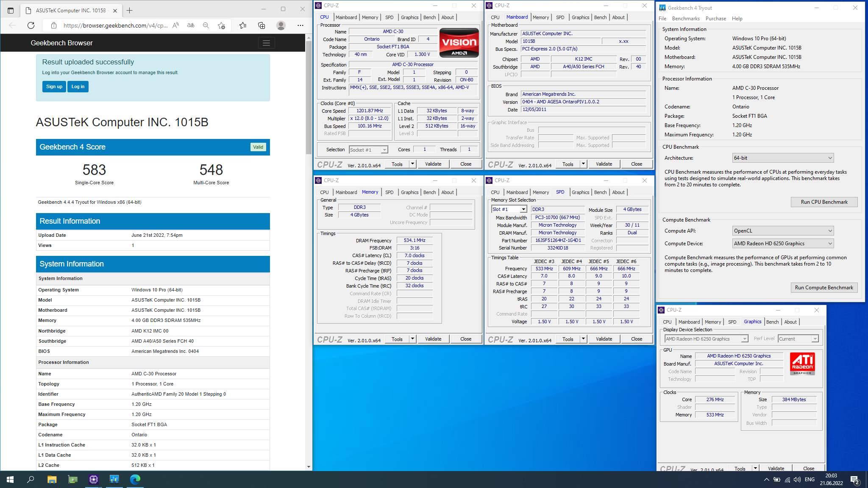Open the Perf Level Current dropdown
The width and height of the screenshot is (868, 488).
pyautogui.click(x=798, y=339)
